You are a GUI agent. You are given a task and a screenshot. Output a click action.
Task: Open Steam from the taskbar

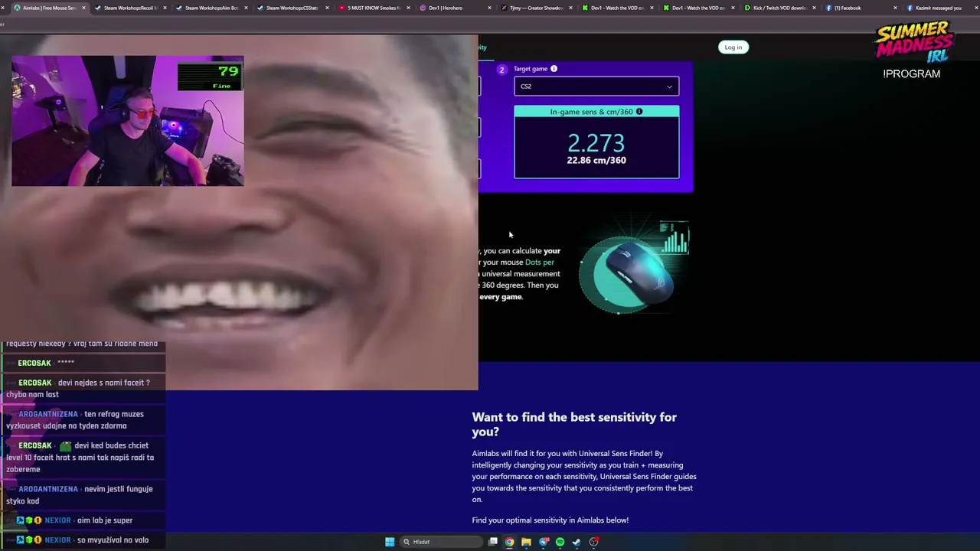click(577, 542)
